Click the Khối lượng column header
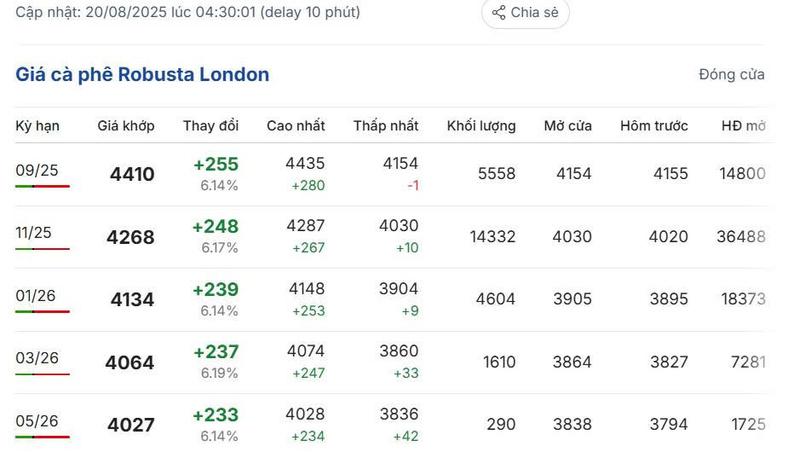 pyautogui.click(x=481, y=126)
